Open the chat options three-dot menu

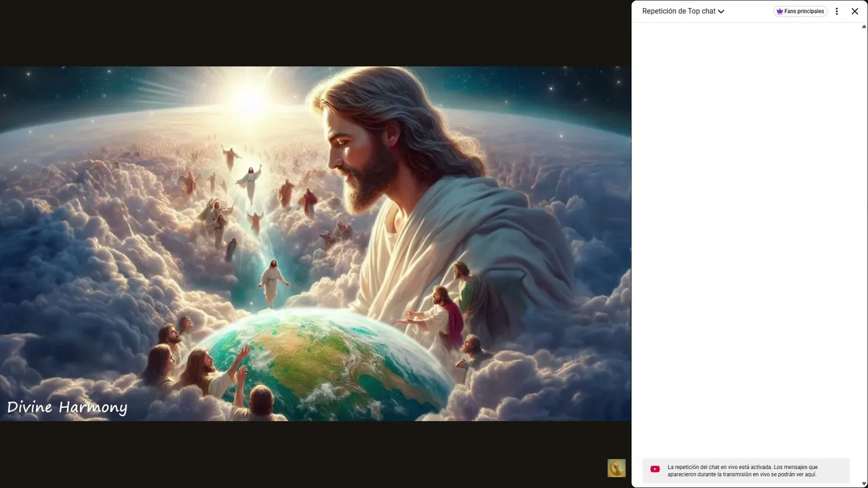pos(837,12)
